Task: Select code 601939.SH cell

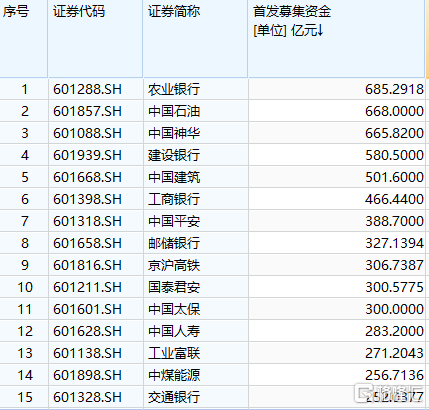Action: [96, 155]
